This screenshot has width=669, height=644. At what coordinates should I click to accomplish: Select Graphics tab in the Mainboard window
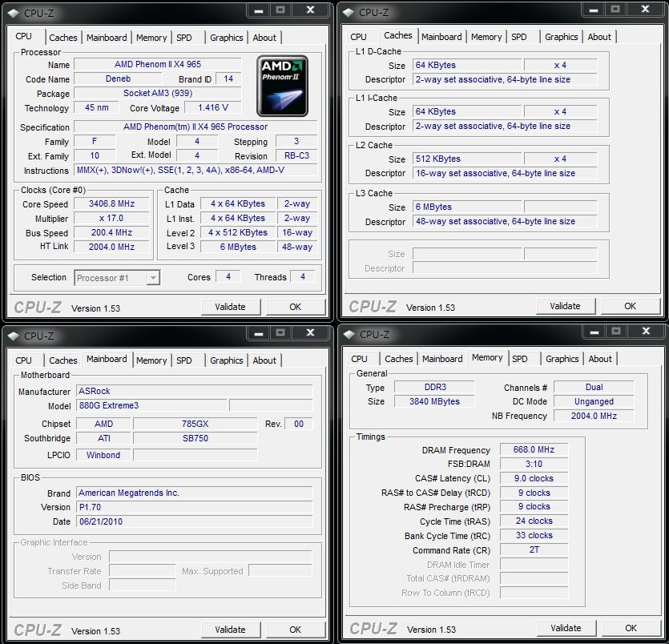point(226,360)
